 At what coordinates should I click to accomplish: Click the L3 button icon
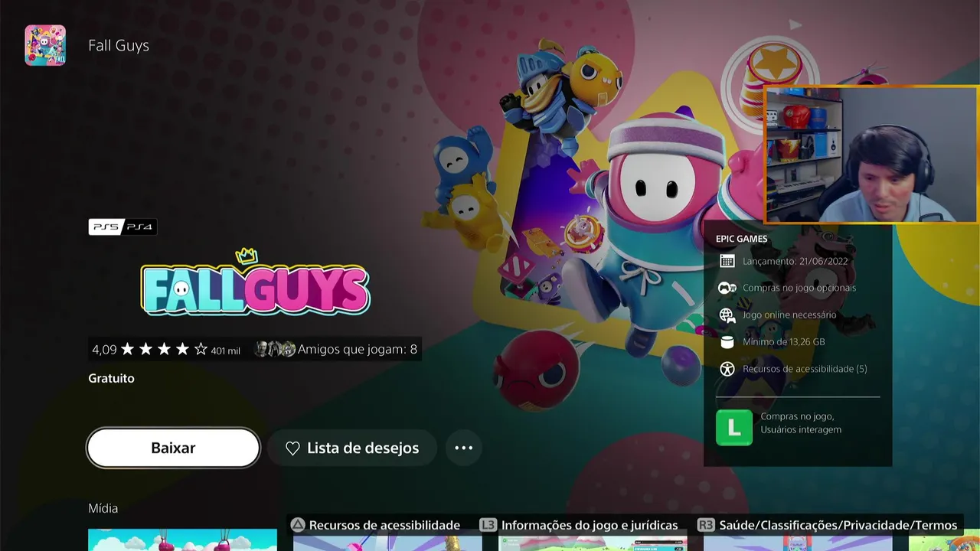(488, 525)
